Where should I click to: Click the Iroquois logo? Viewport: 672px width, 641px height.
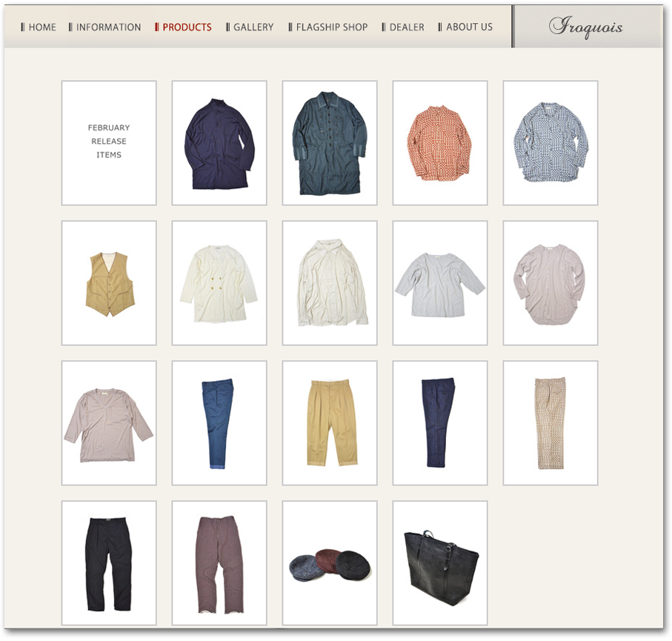coord(586,27)
